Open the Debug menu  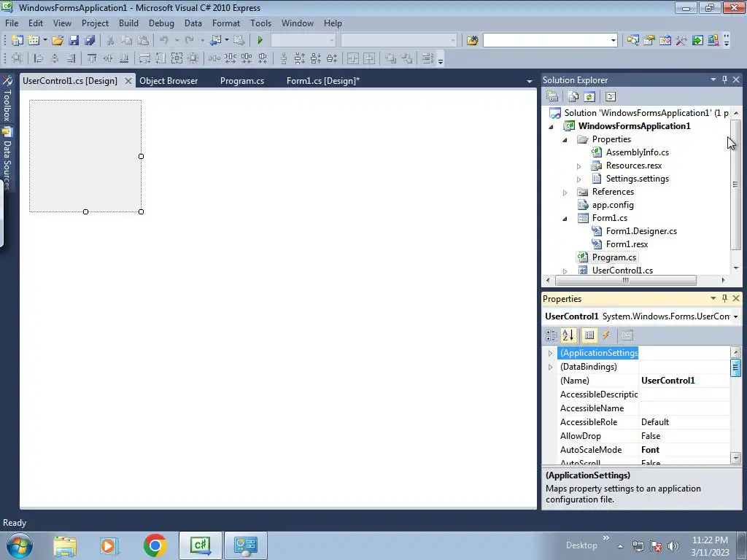pyautogui.click(x=161, y=23)
